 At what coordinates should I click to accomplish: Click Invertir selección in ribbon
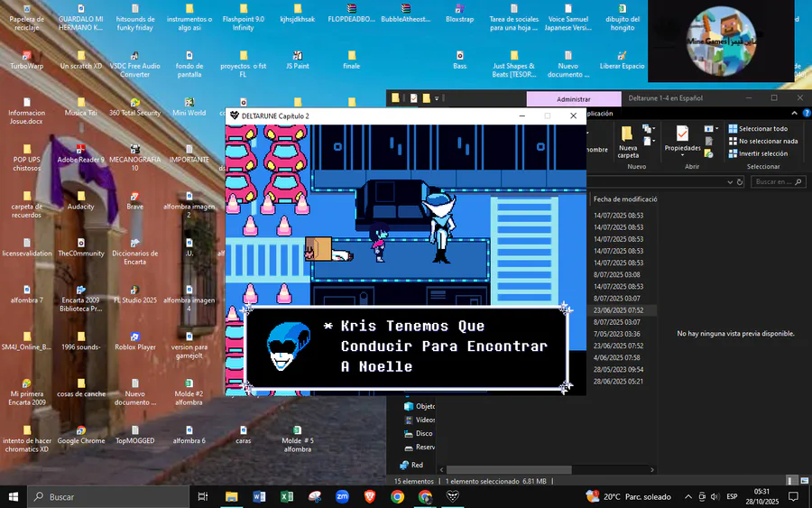[758, 153]
